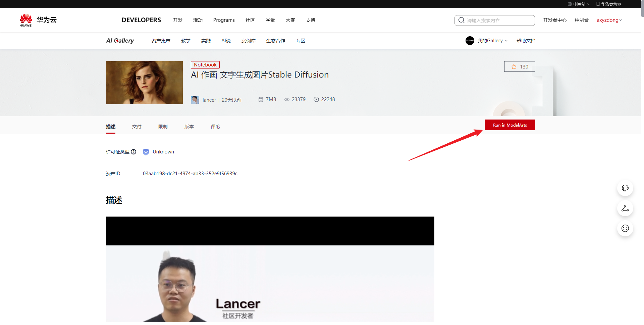Viewport: 644px width, 325px height.
Task: Open the 开发 menu
Action: click(178, 20)
